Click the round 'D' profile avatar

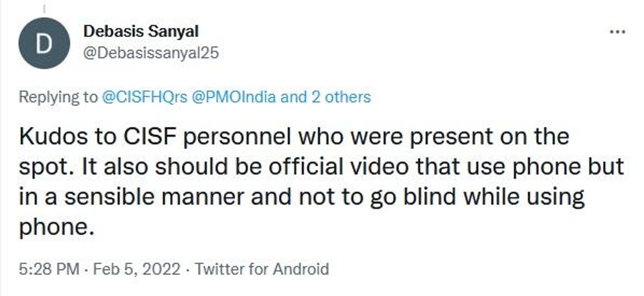pos(44,43)
